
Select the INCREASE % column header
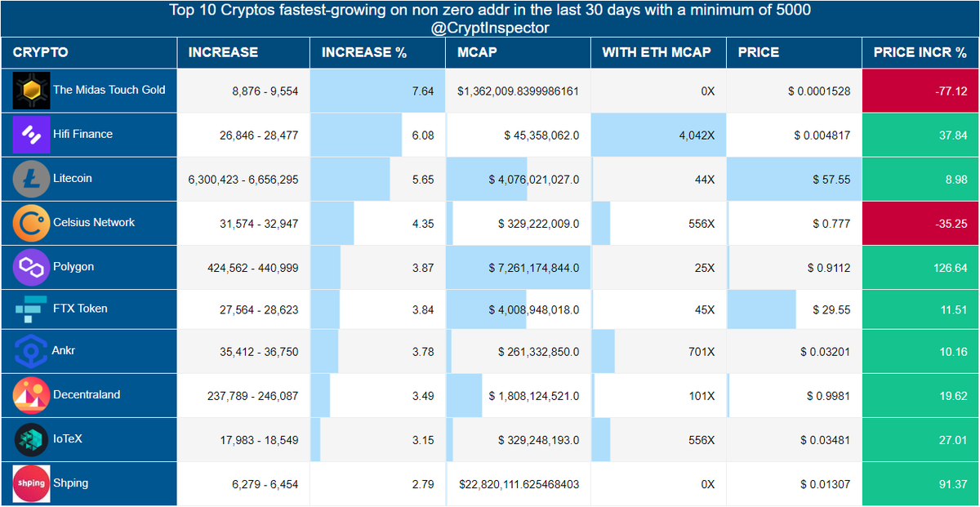tap(377, 52)
